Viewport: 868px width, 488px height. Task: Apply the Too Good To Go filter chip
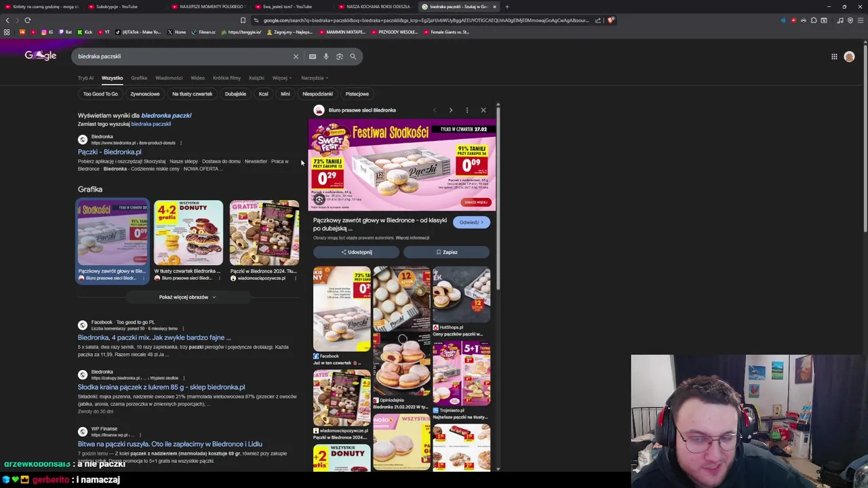[x=100, y=94]
